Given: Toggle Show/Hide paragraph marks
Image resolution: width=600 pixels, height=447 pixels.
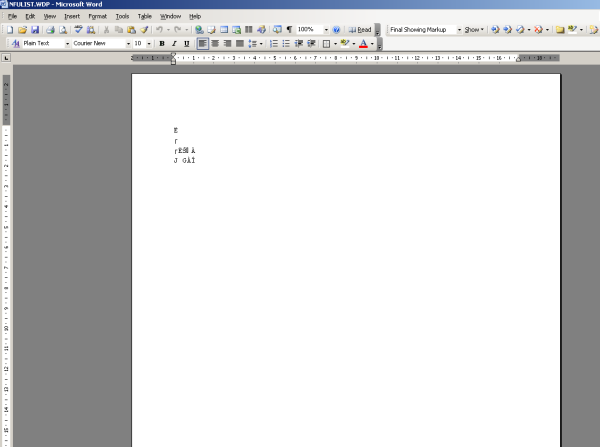Looking at the screenshot, I should (x=289, y=29).
